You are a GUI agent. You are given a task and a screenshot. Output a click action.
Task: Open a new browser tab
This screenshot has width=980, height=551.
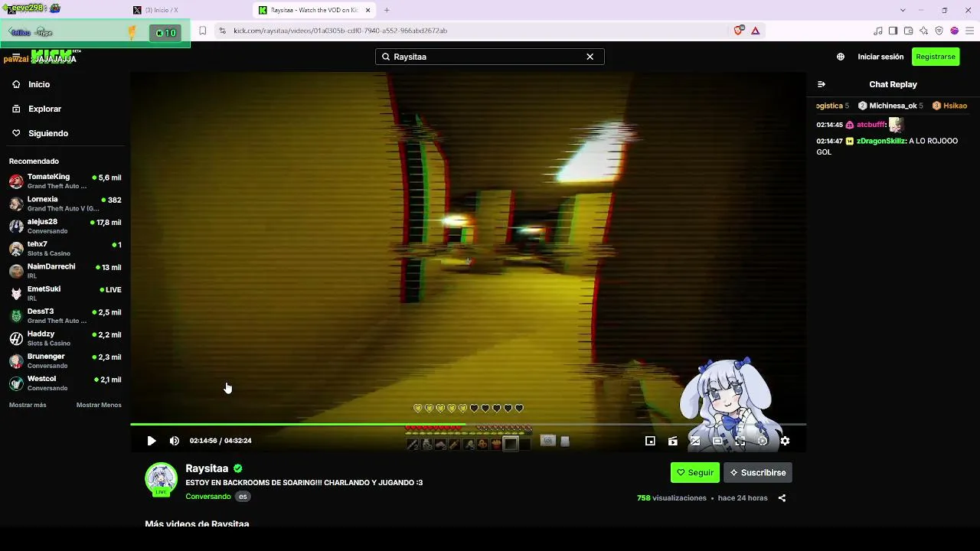[x=387, y=10]
